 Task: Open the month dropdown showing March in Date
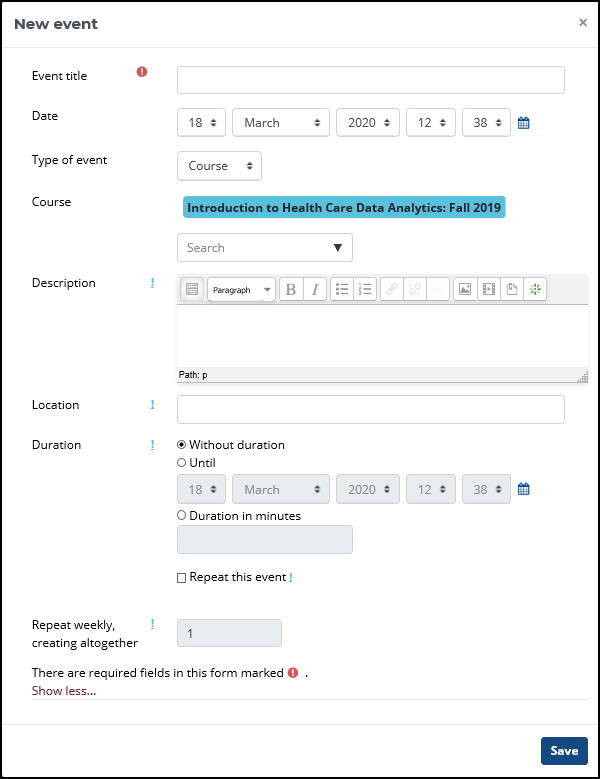pos(280,123)
